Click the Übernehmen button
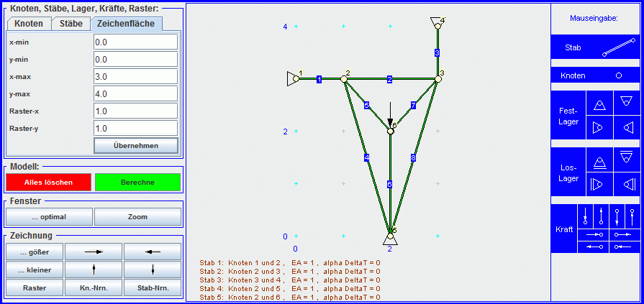 (x=135, y=145)
